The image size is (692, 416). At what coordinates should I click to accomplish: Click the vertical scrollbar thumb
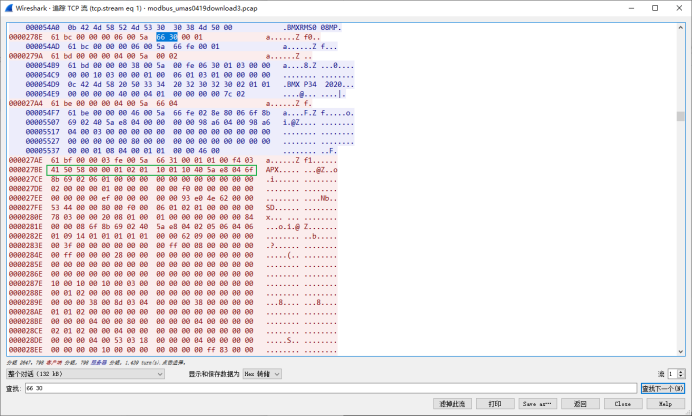[x=681, y=115]
